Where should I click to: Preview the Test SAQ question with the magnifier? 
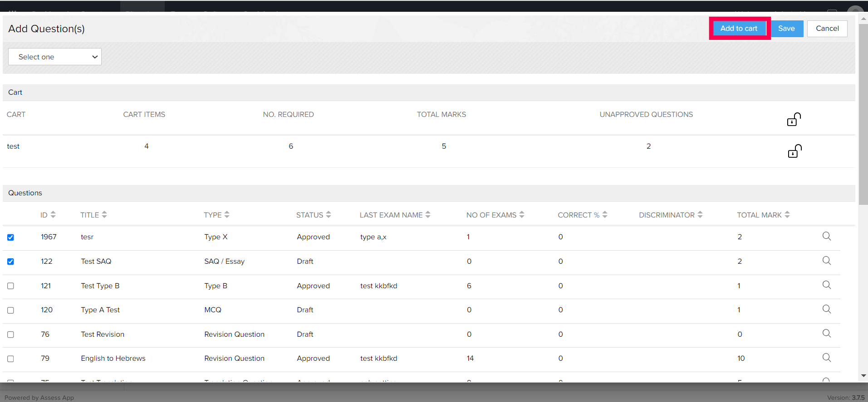pyautogui.click(x=826, y=261)
